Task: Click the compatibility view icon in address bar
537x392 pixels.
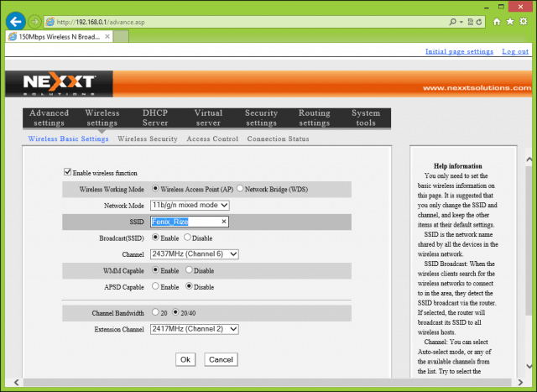Action: 471,22
